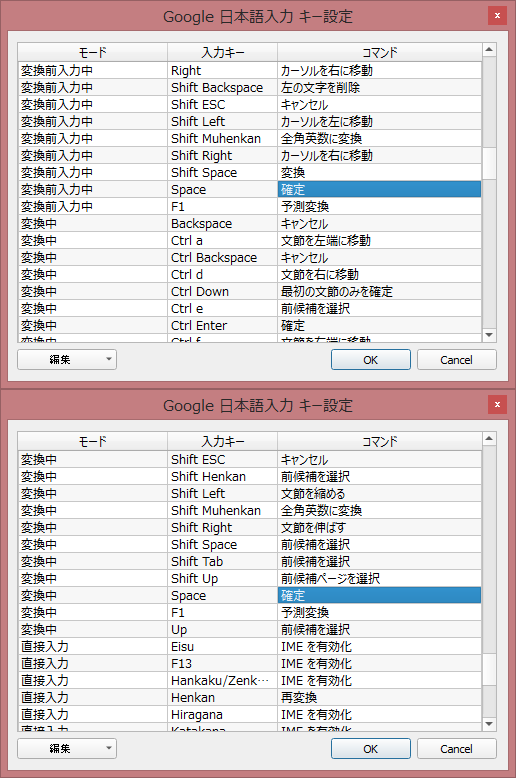Close the lower key settings dialog
This screenshot has width=516, height=778.
pos(497,404)
